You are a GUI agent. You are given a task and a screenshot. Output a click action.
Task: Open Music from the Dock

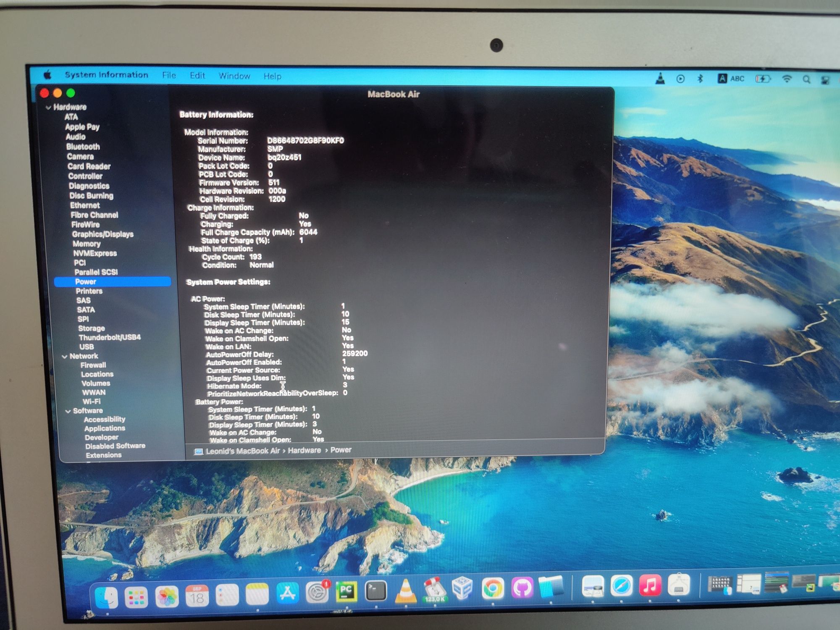(x=650, y=585)
